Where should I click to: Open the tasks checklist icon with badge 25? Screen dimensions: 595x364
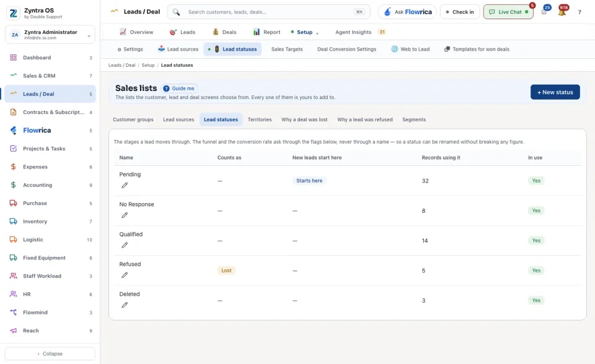[x=544, y=12]
